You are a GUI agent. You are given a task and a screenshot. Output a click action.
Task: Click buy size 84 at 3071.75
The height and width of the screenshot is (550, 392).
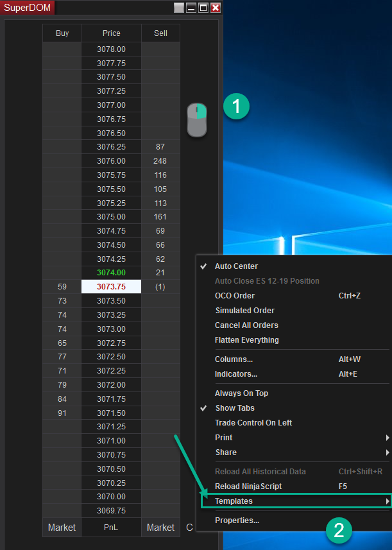(62, 399)
